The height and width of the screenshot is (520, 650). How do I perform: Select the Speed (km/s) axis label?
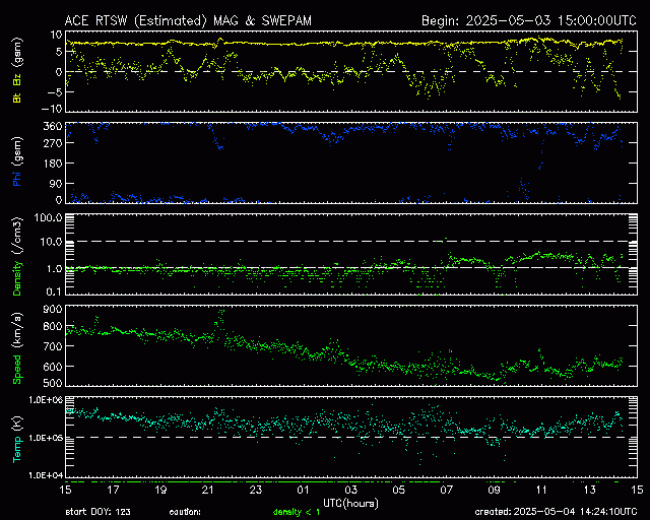pyautogui.click(x=17, y=348)
